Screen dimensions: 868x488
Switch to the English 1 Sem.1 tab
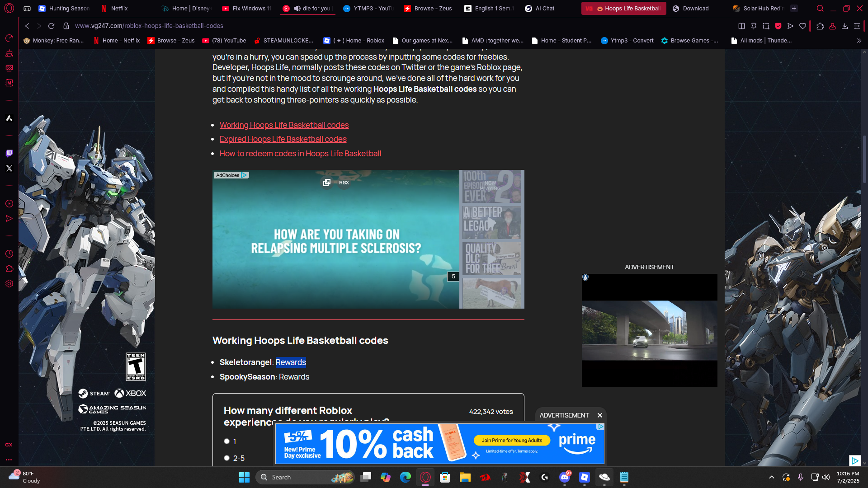pos(489,9)
